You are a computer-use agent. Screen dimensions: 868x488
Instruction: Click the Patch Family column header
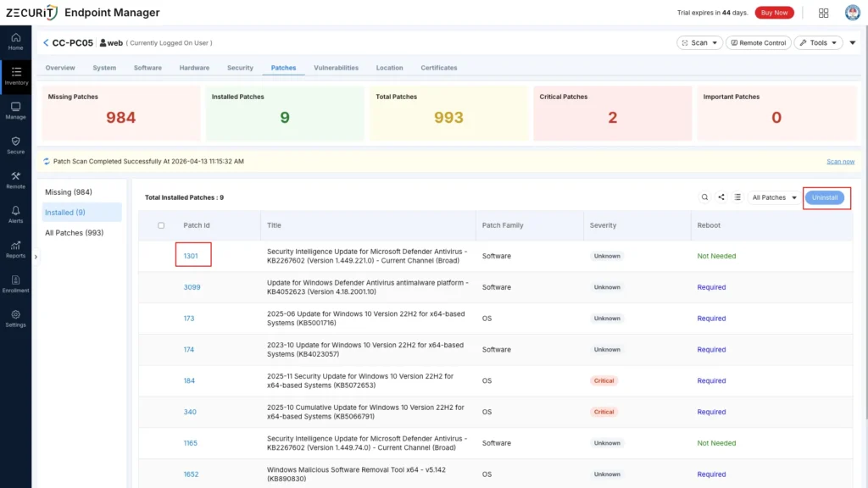pos(503,225)
